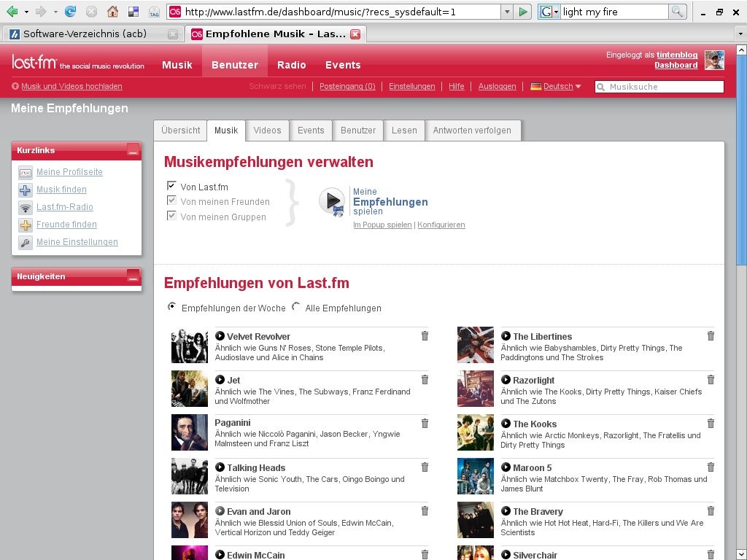Select 'Alle Empfehlungen' radio button
Screen dimensions: 747x560
(296, 306)
